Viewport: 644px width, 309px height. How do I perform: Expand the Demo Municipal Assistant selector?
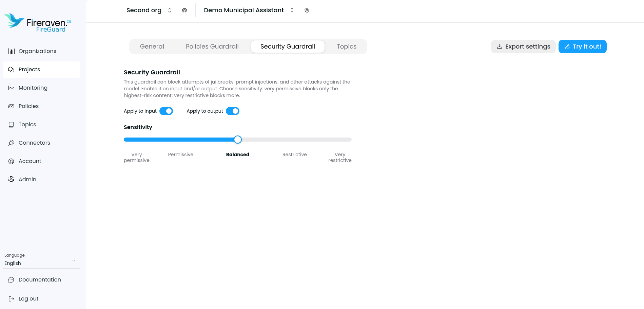[x=292, y=10]
